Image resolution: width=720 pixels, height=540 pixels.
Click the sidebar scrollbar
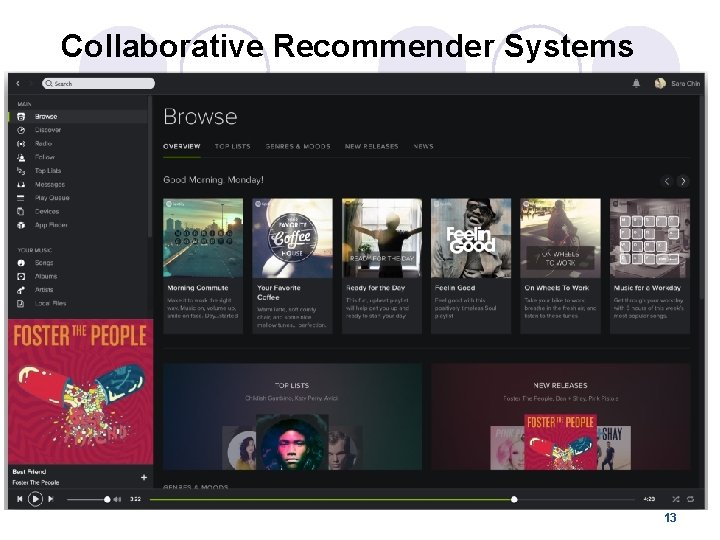[149, 166]
